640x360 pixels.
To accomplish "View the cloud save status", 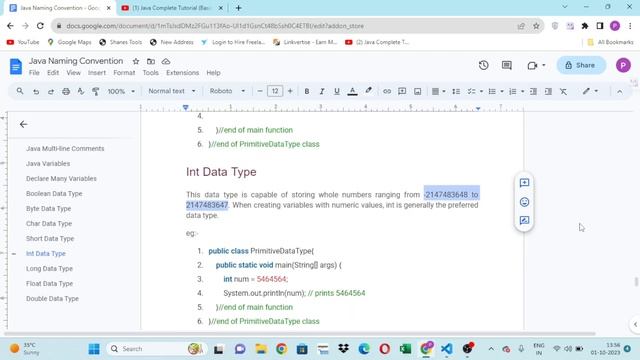I will (166, 61).
